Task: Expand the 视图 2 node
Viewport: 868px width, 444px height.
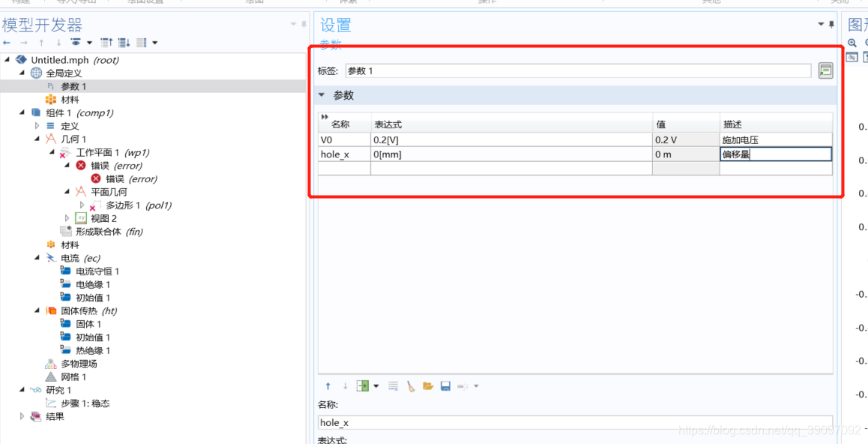Action: pos(67,219)
